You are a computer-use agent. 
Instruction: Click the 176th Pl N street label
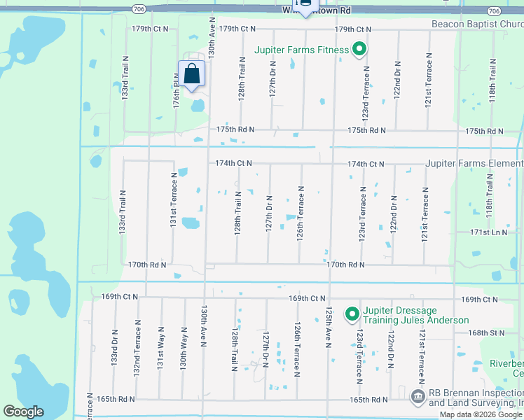coord(176,91)
